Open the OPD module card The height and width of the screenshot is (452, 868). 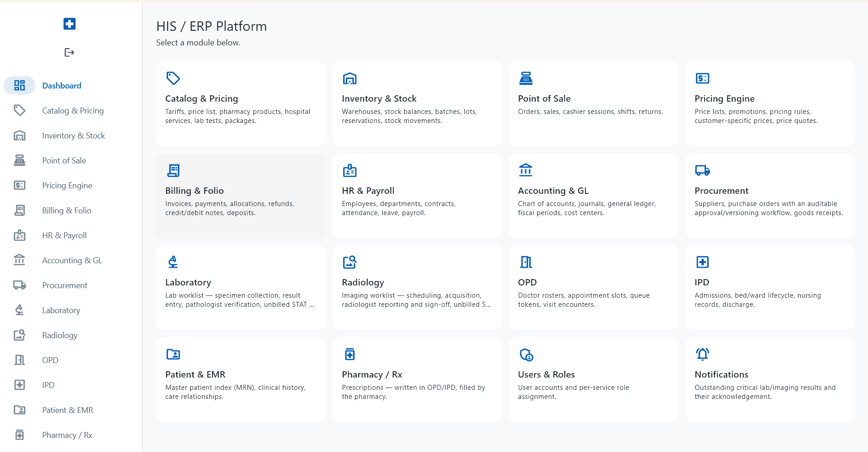pyautogui.click(x=593, y=287)
